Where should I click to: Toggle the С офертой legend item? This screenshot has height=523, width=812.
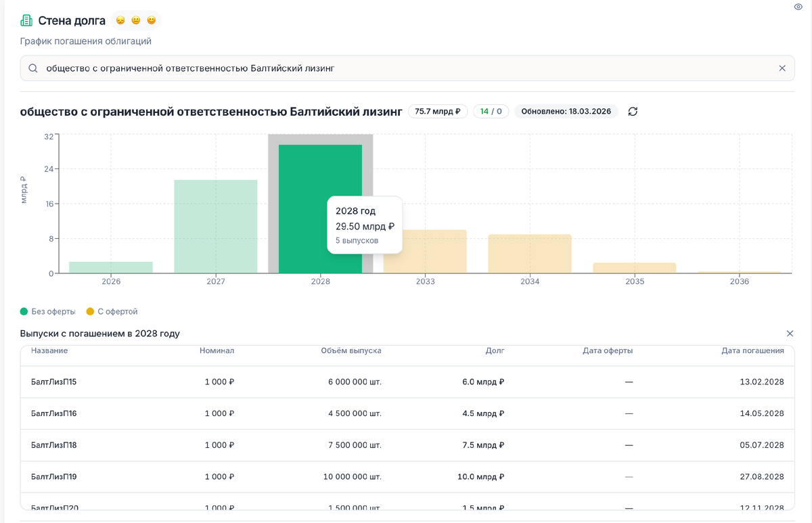tap(112, 311)
